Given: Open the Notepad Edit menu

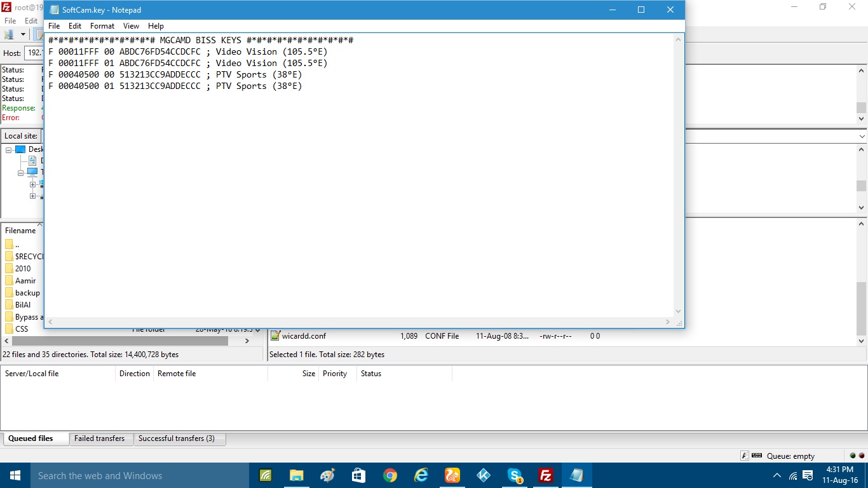Looking at the screenshot, I should pos(75,26).
